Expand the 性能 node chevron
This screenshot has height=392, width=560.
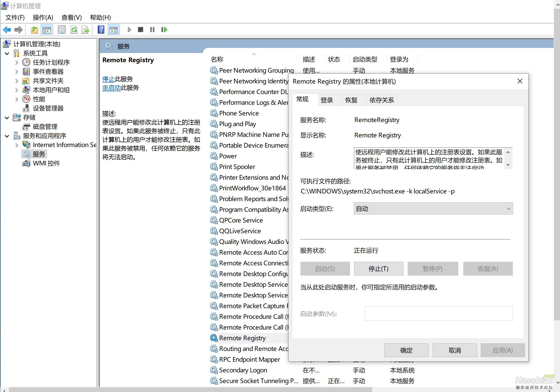[17, 99]
